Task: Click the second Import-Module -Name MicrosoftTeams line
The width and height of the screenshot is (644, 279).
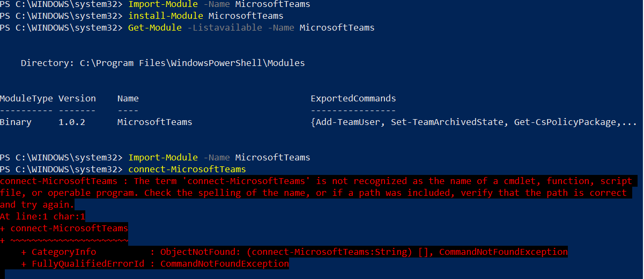Action: click(x=219, y=158)
